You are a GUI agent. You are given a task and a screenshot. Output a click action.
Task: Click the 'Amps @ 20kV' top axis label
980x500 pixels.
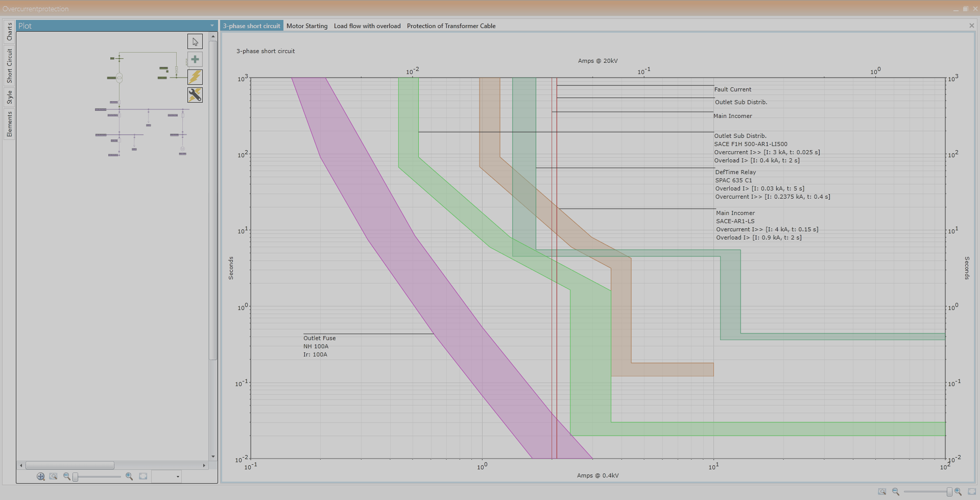pyautogui.click(x=598, y=61)
